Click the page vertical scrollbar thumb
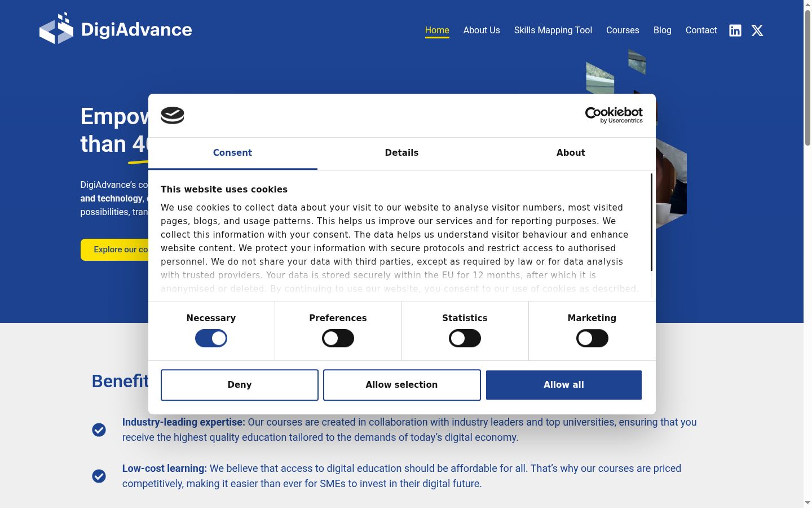The width and height of the screenshot is (812, 508). (807, 77)
